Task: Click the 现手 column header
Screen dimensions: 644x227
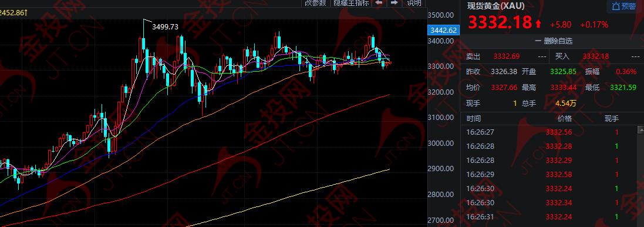Action: coord(611,119)
